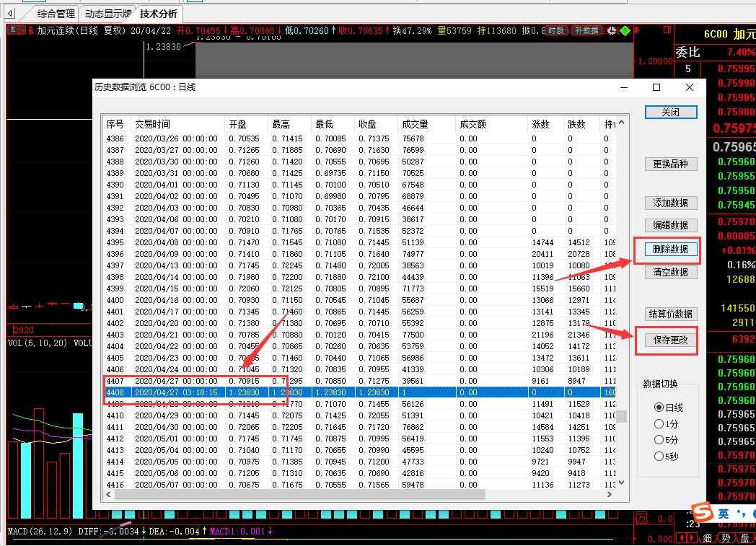The image size is (756, 546).
Task: Click the data list's vertical scrollbar thumb
Action: click(622, 416)
